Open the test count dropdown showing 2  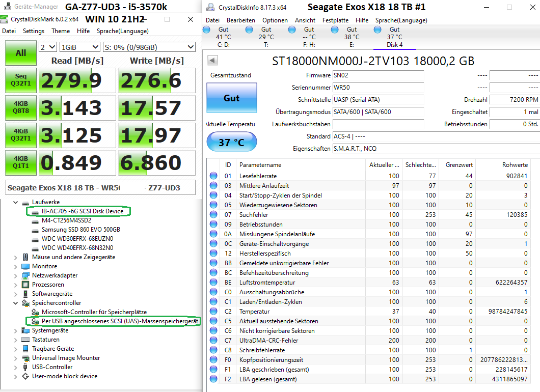tap(48, 47)
